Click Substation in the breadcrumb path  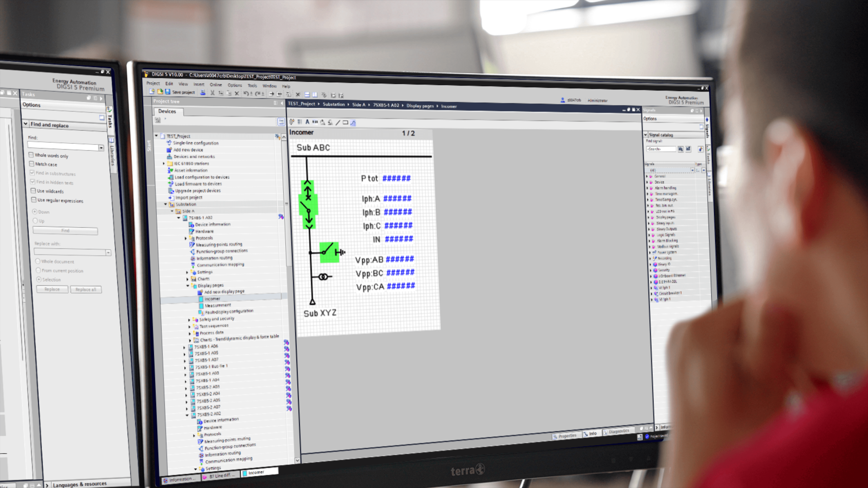click(x=334, y=104)
